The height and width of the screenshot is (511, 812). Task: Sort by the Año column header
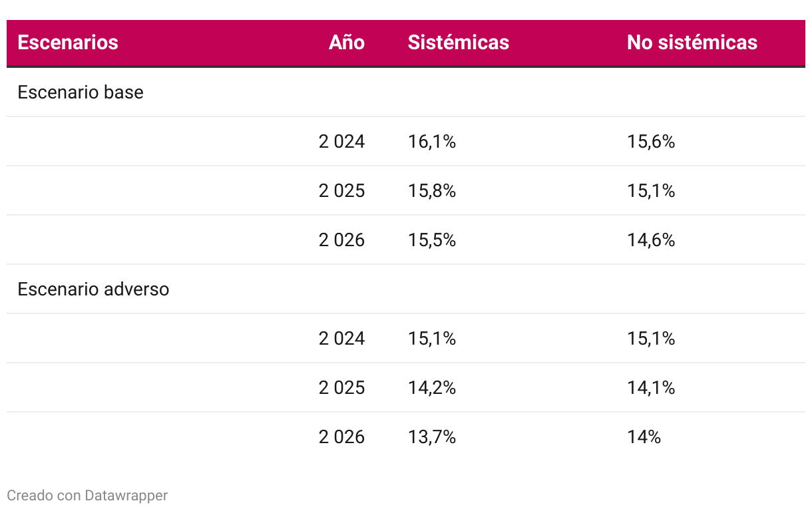[x=346, y=43]
